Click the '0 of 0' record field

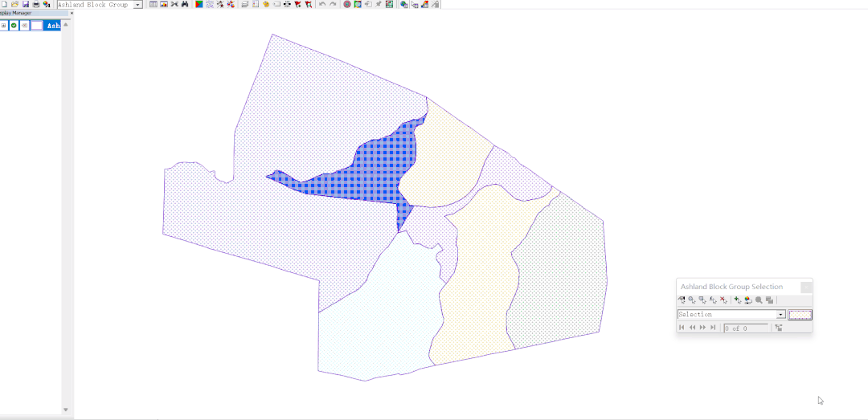click(x=746, y=328)
